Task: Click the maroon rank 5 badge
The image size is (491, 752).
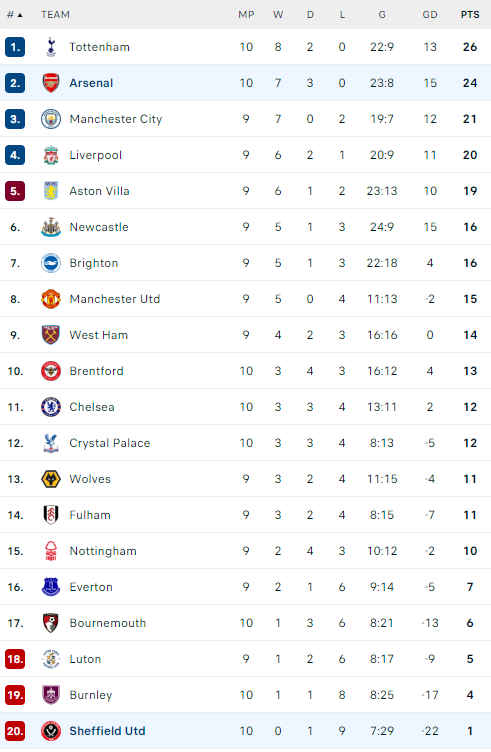Action: [x=15, y=191]
